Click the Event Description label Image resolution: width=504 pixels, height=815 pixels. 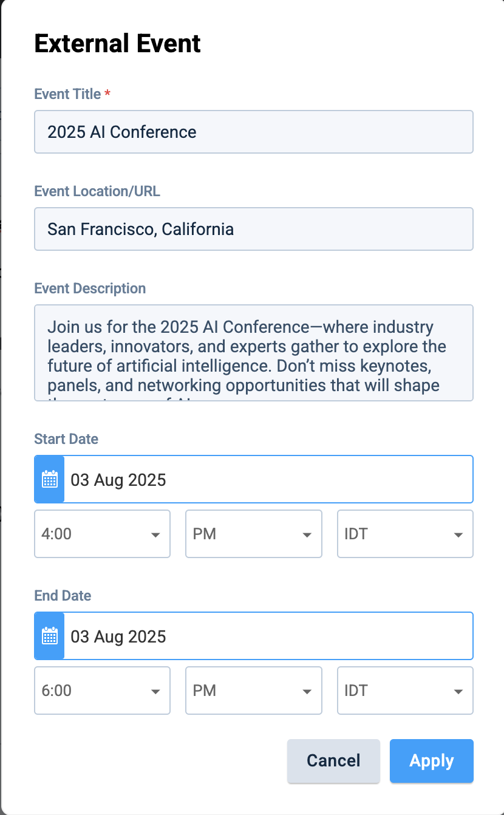[90, 288]
